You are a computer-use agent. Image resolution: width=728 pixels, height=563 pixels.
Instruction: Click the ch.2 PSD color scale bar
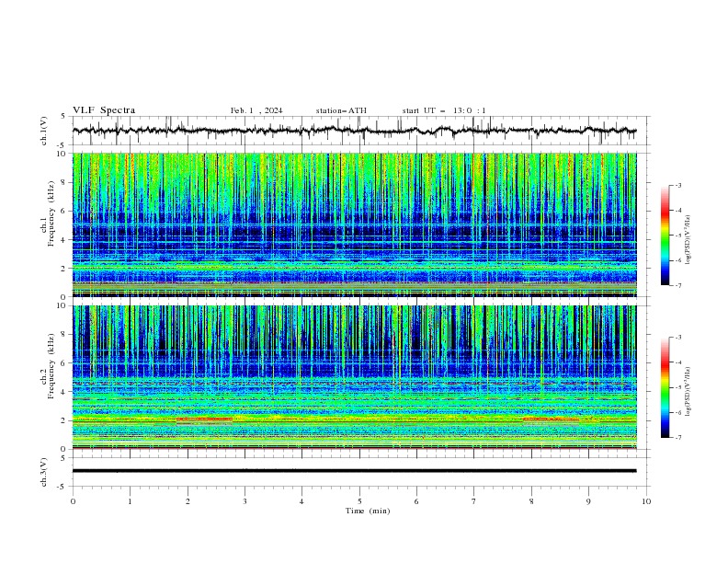coord(665,387)
